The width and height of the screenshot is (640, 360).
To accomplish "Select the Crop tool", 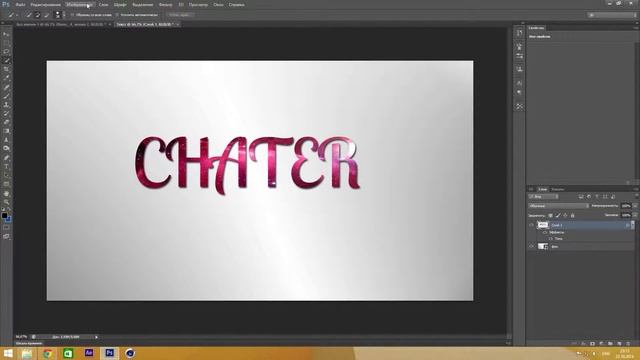I will 6,69.
